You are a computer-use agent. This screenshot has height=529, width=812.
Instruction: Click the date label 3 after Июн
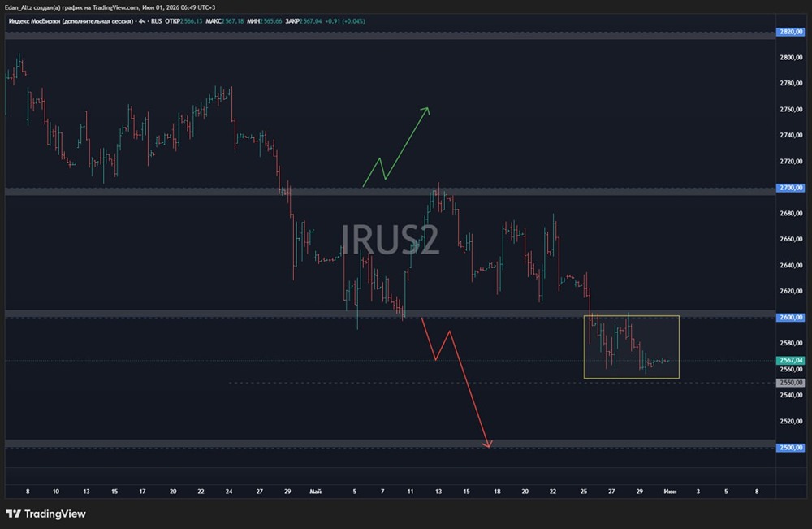[x=698, y=491]
